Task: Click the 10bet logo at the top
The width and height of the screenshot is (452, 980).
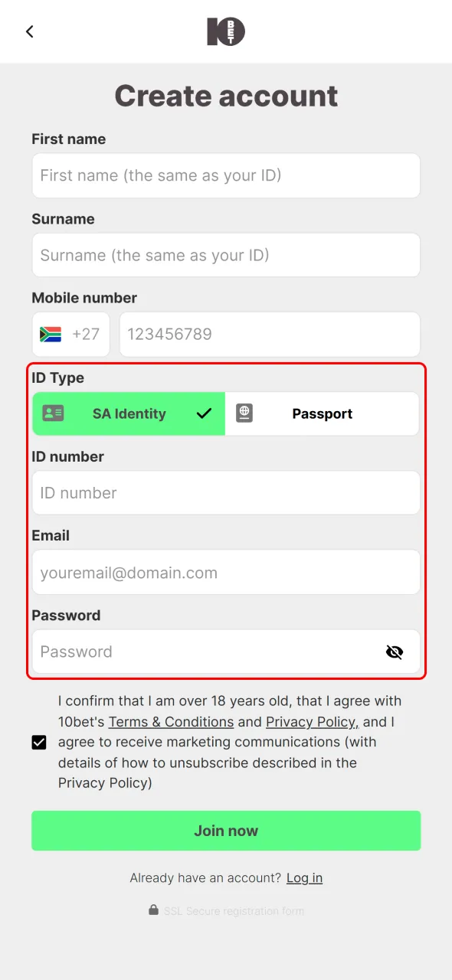Action: click(x=226, y=31)
